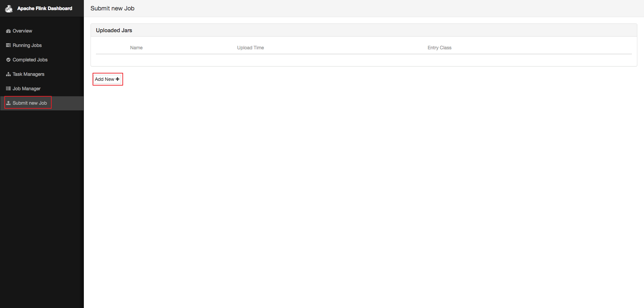Open Task Managers via its sitemap icon
The width and height of the screenshot is (644, 308).
click(x=8, y=74)
